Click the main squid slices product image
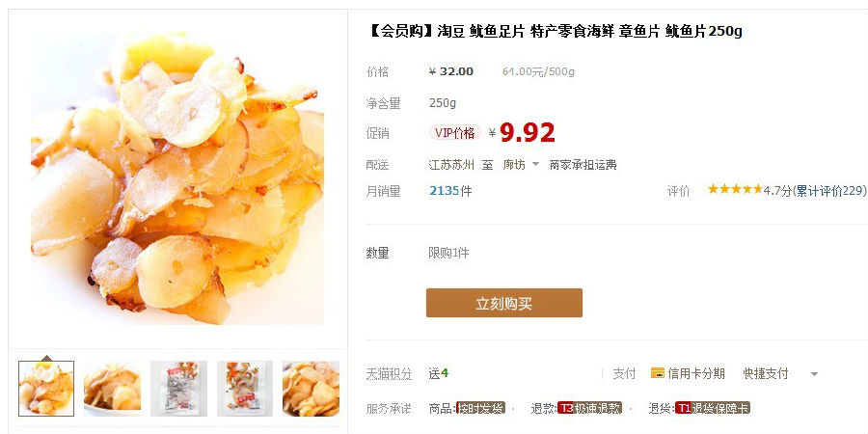The image size is (868, 434). tap(177, 178)
